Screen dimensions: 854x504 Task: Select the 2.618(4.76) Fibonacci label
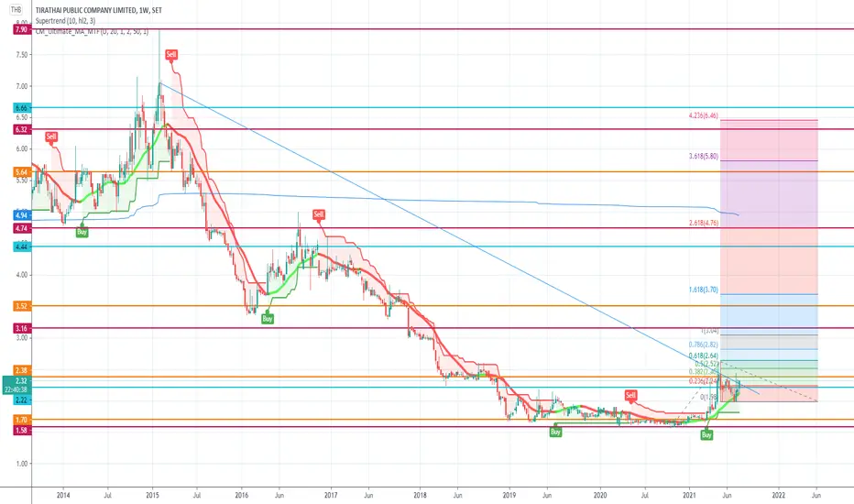pyautogui.click(x=704, y=223)
